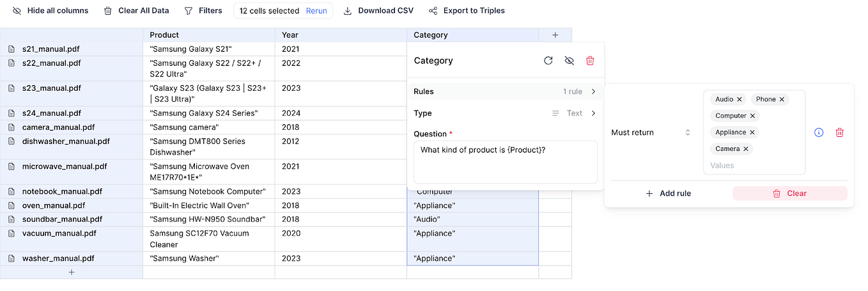868x291 pixels.
Task: Click the refresh icon in Category panel
Action: [x=548, y=61]
